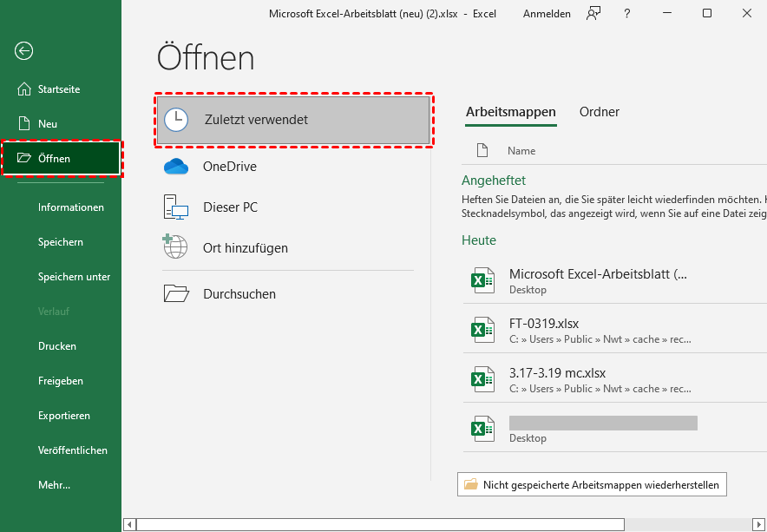Open the Drucken menu entry
Screen dimensions: 767x532
point(57,346)
